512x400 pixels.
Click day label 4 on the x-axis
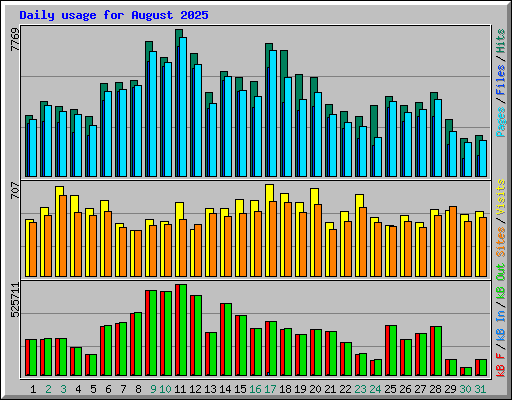pos(78,389)
